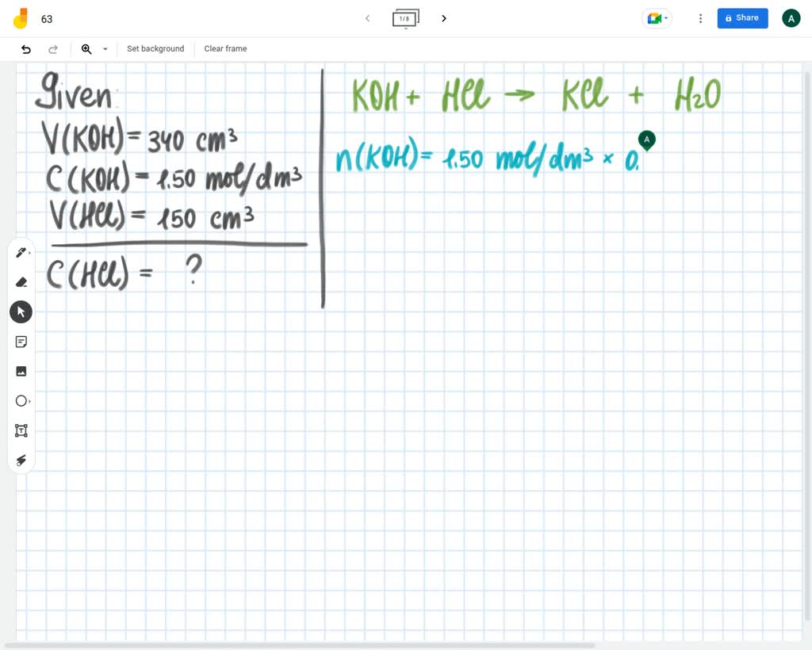Open the three-dot More options menu
The width and height of the screenshot is (812, 650).
click(700, 17)
